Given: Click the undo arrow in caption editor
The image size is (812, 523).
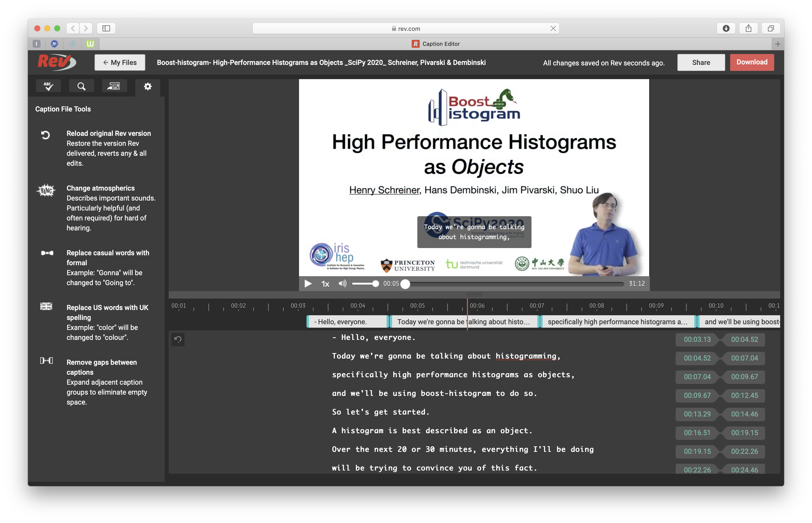Looking at the screenshot, I should pos(178,339).
